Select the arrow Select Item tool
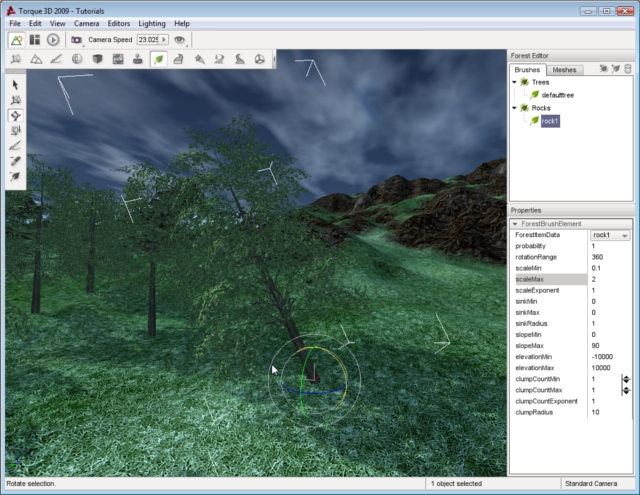The width and height of the screenshot is (640, 495). click(16, 85)
